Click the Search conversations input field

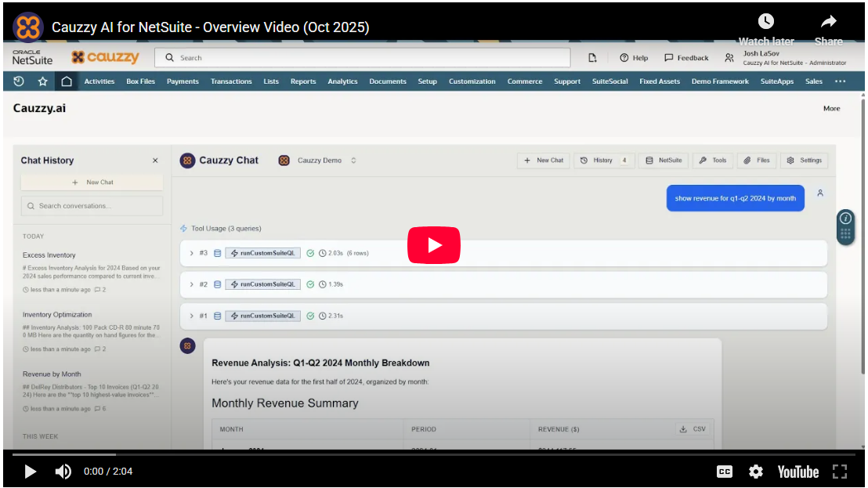pos(92,206)
